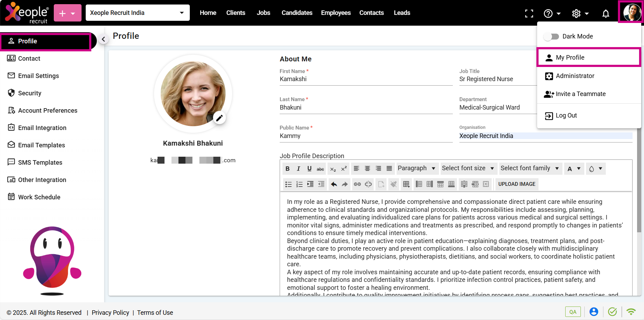Click the UPLOAD IMAGE button
644x320 pixels.
click(517, 184)
